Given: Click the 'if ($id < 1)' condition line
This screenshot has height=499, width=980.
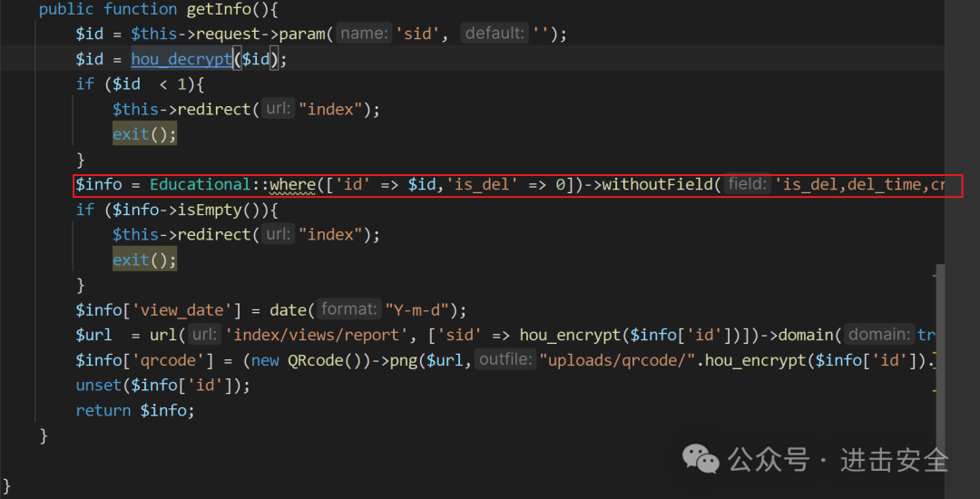Looking at the screenshot, I should click(x=140, y=84).
